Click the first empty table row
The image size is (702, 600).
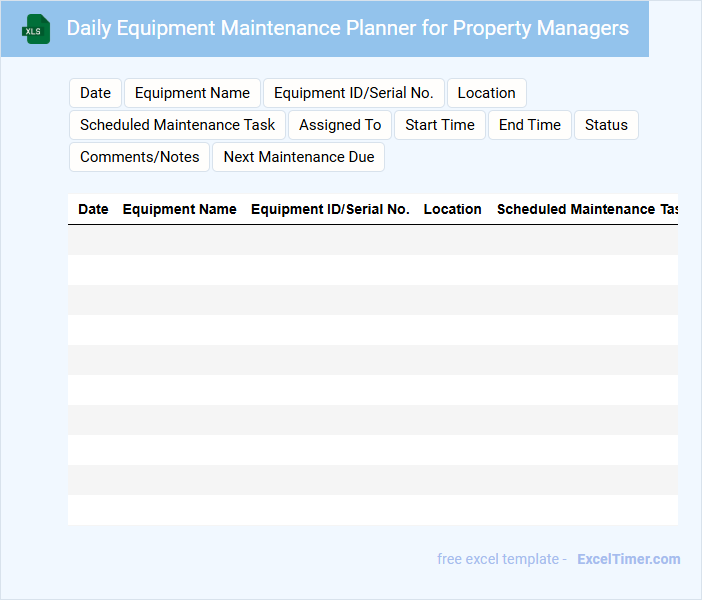pyautogui.click(x=372, y=240)
